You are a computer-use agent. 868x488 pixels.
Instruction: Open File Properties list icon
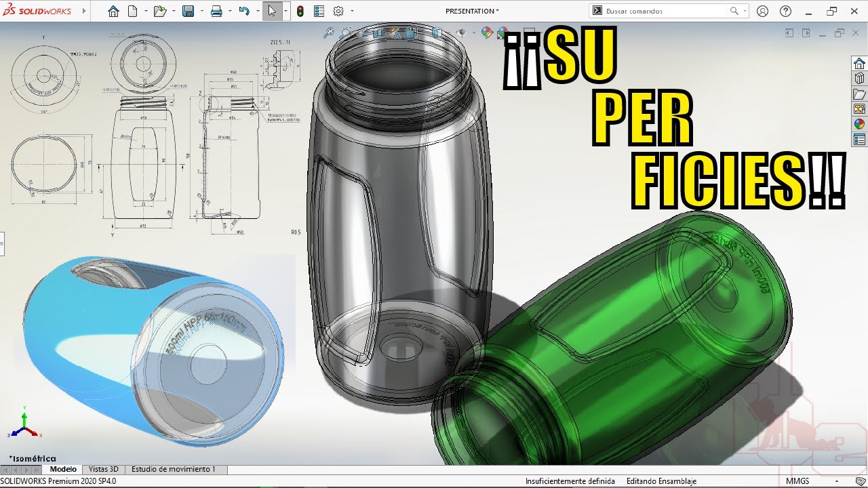click(x=319, y=11)
